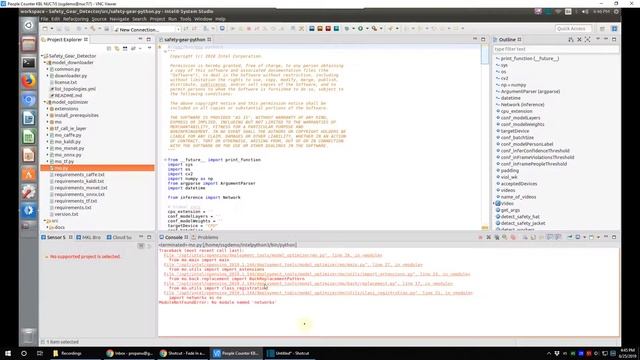Select detect_safety_hat in Outline
This screenshot has width=640, height=360.
click(x=520, y=217)
